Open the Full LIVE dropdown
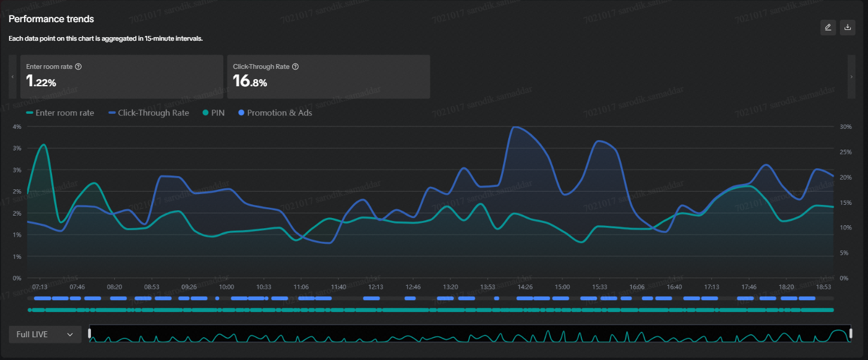 point(44,334)
